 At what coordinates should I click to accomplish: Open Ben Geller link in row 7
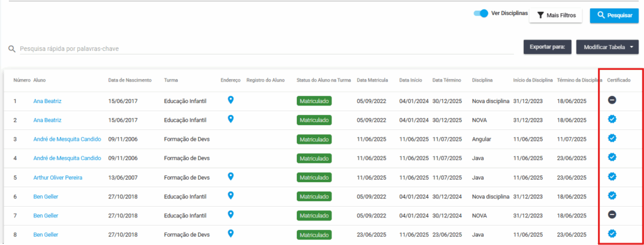tap(45, 216)
